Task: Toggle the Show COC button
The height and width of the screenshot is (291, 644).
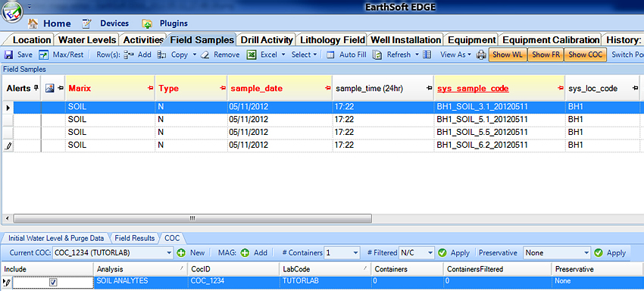Action: click(585, 55)
